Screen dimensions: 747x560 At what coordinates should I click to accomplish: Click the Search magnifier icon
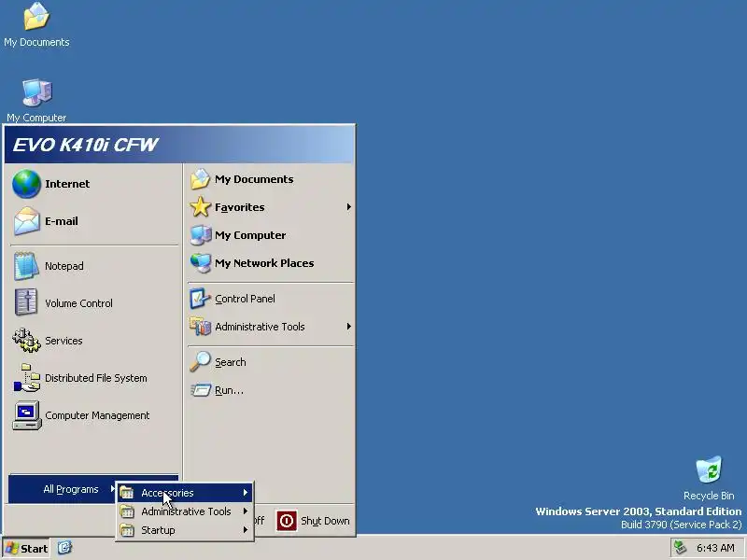tap(200, 362)
